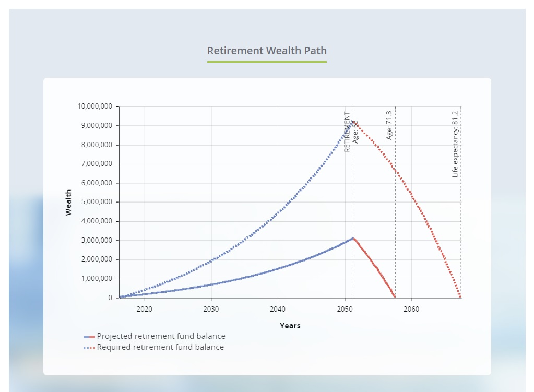Click the 2,000,000 y-axis label
Viewport: 534px width, 392px height.
(x=97, y=259)
